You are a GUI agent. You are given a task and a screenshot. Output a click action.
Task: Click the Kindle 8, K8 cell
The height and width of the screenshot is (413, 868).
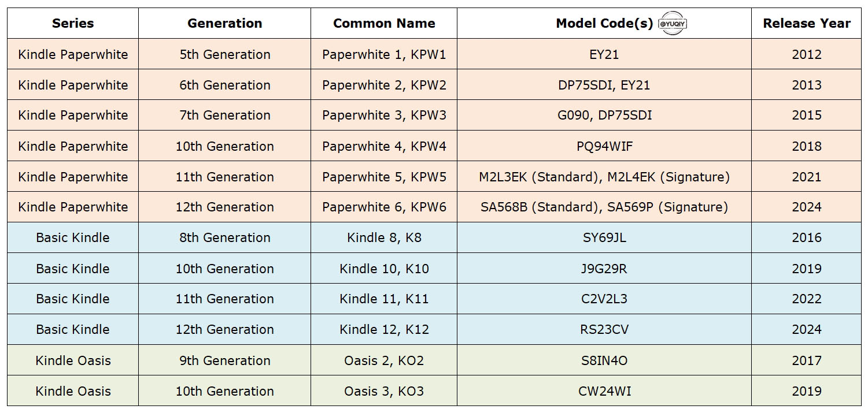tap(384, 237)
